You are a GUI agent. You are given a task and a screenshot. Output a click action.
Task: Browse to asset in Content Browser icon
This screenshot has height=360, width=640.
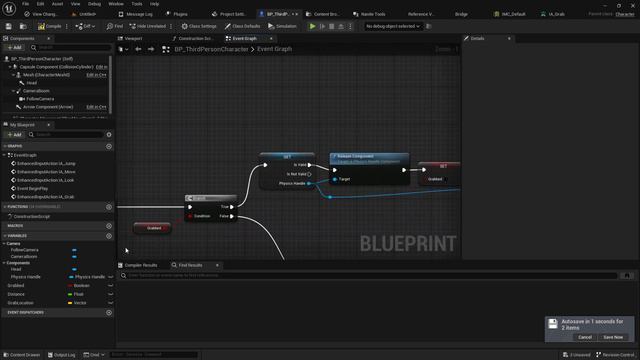point(23,26)
